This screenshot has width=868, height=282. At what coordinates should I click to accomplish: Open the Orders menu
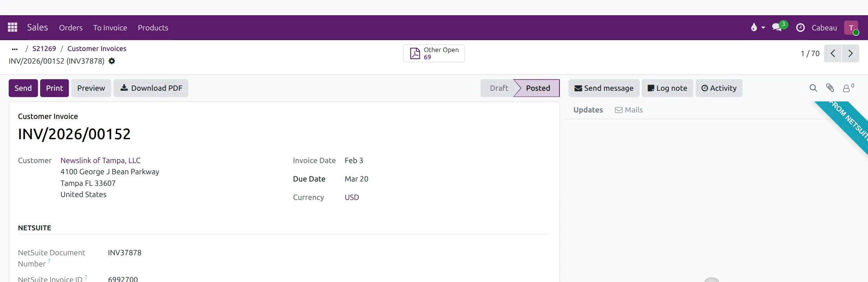(x=71, y=27)
